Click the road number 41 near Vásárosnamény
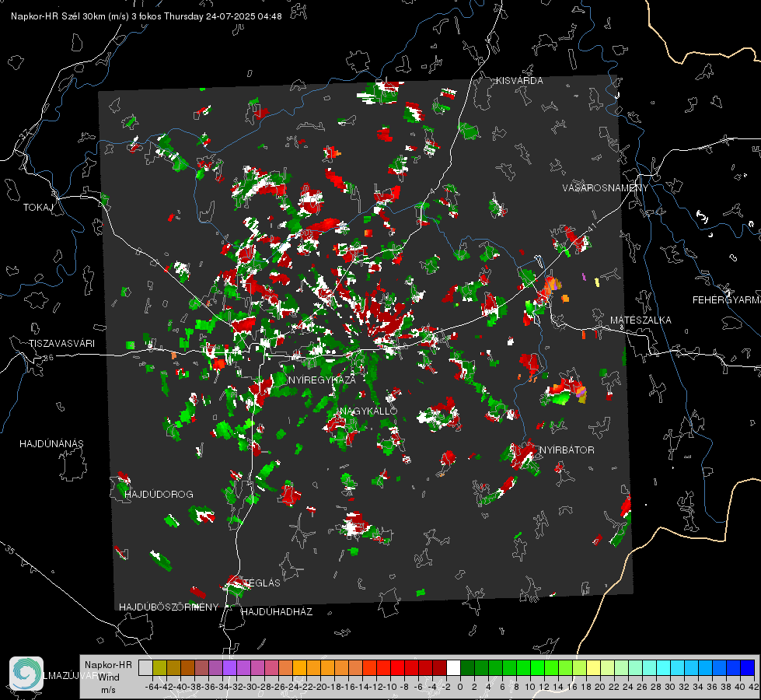 point(592,227)
